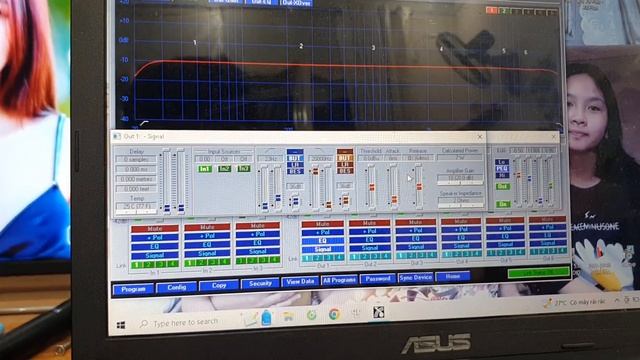Image resolution: width=640 pixels, height=360 pixels.
Task: Switch to the Out EQ graph tab
Action: point(261,2)
